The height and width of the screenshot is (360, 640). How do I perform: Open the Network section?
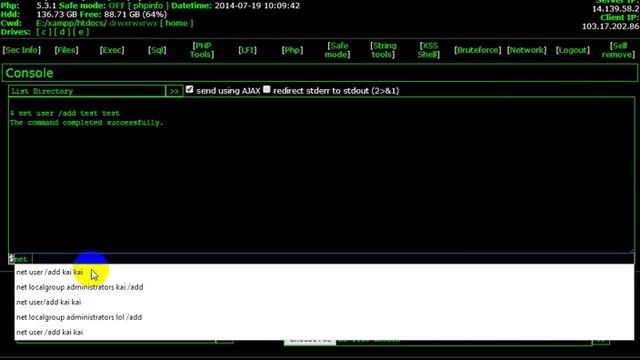tap(527, 50)
